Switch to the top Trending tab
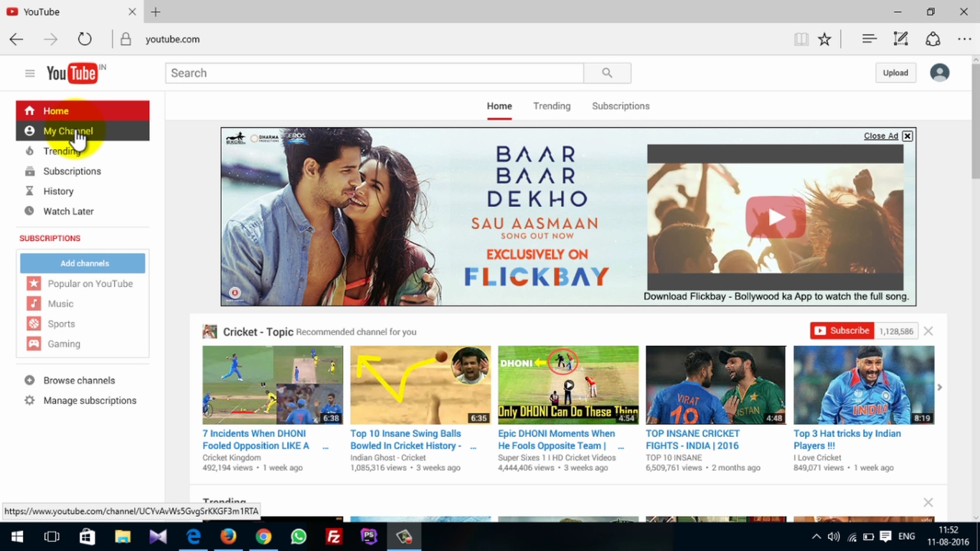This screenshot has width=980, height=551. point(552,106)
